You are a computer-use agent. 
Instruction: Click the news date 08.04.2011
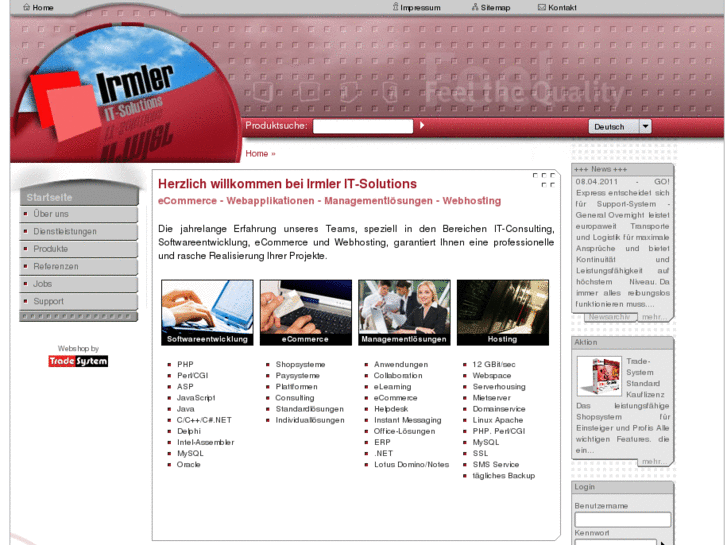597,182
